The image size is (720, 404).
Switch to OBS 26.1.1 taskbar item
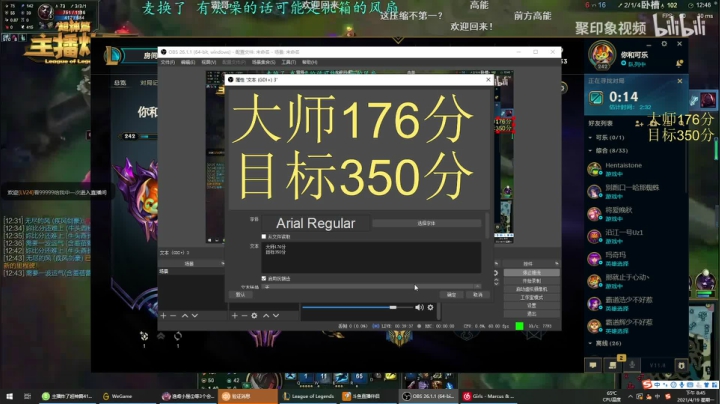(x=429, y=396)
